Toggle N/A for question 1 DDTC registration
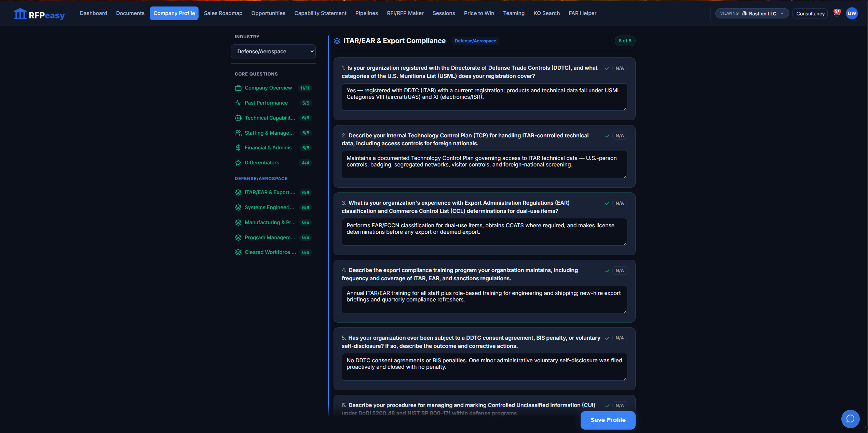Screen dimensions: 868x433 tap(620, 68)
